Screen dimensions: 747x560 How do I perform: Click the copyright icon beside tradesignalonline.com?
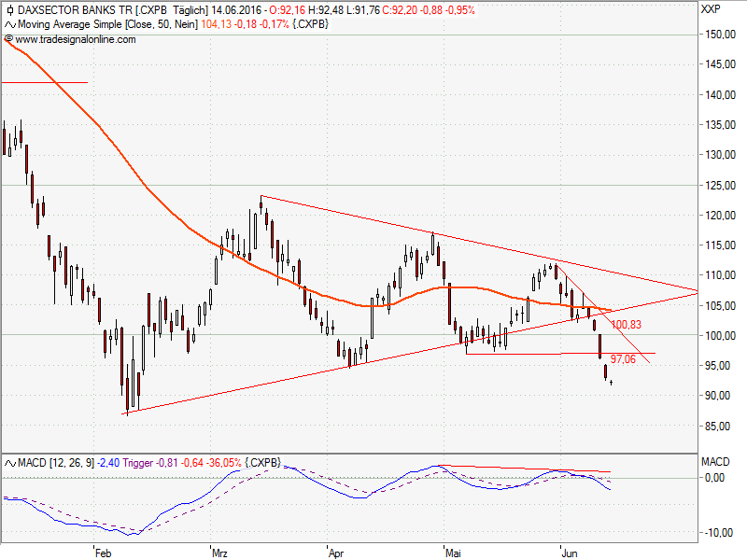coord(9,39)
